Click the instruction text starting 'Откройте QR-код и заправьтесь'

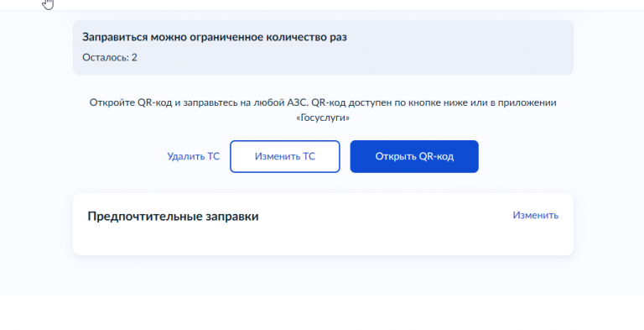pos(323,110)
